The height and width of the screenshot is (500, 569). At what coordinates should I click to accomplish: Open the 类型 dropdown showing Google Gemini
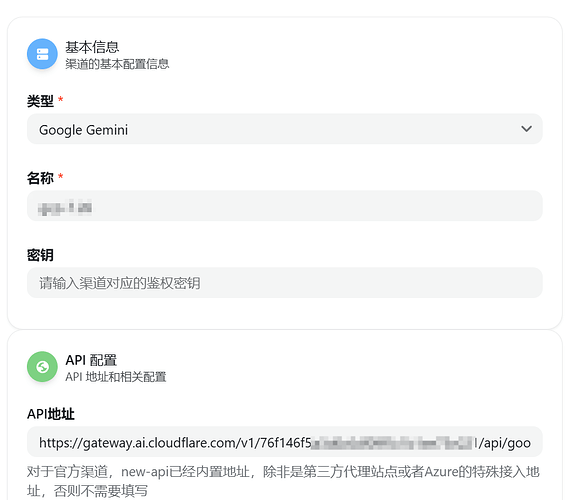click(x=284, y=129)
